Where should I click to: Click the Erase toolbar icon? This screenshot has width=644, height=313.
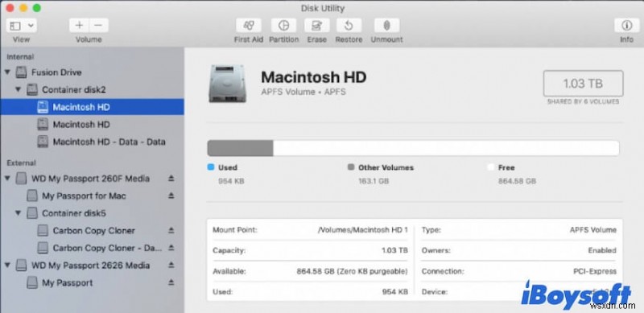click(316, 26)
